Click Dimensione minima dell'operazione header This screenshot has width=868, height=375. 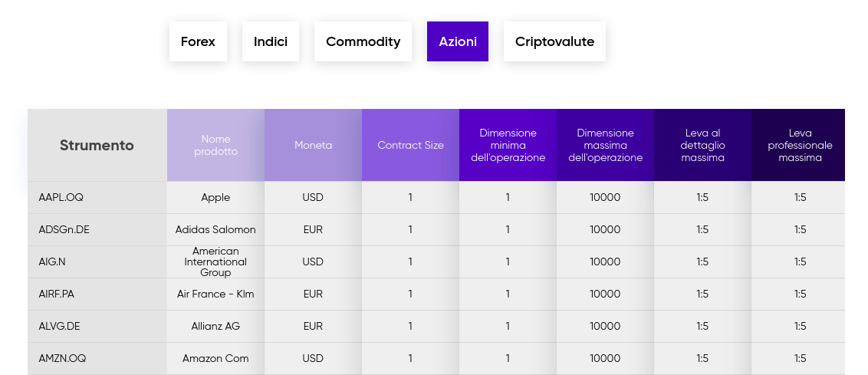pos(508,145)
